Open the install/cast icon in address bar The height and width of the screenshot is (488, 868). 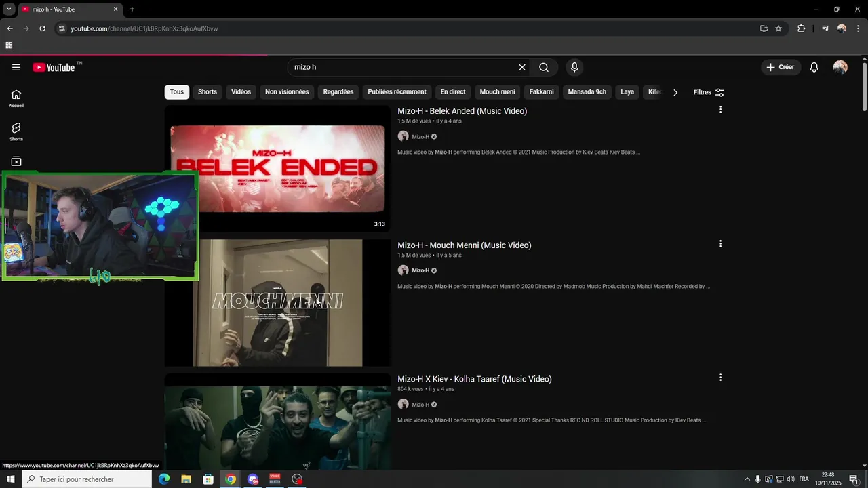coord(764,28)
